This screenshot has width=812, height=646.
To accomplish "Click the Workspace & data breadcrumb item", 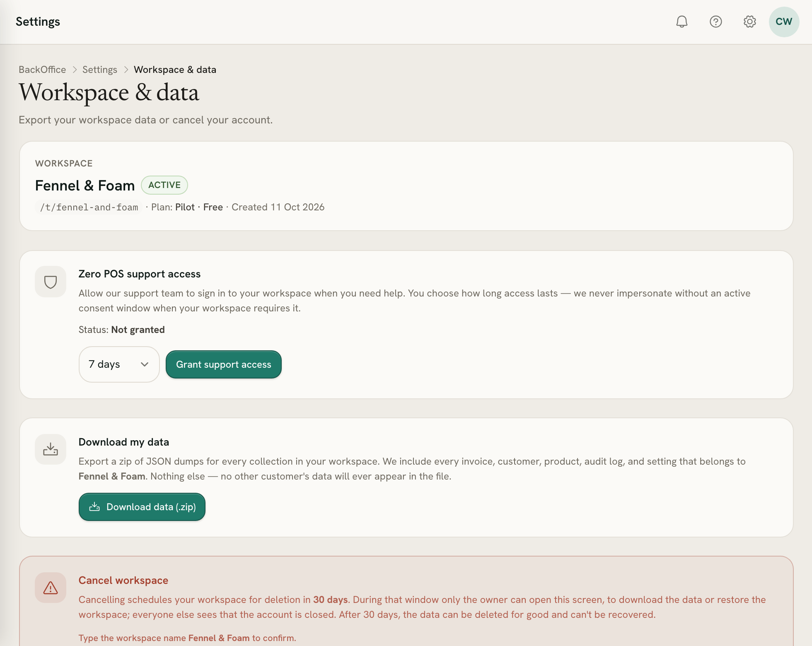I will pos(175,70).
